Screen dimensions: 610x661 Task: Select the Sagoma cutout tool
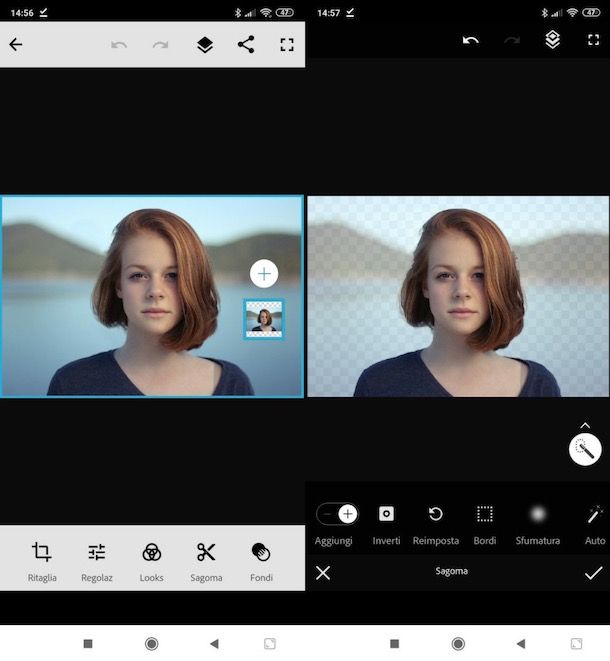[206, 560]
